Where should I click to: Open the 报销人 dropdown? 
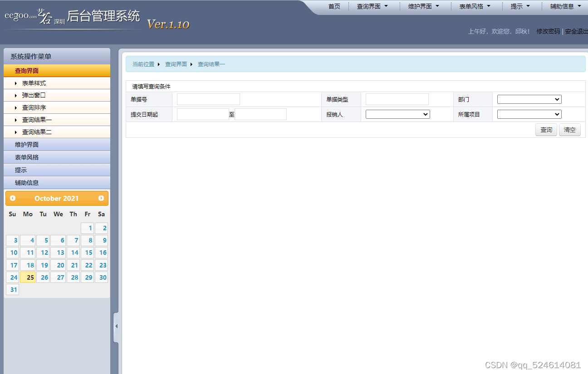pos(397,114)
